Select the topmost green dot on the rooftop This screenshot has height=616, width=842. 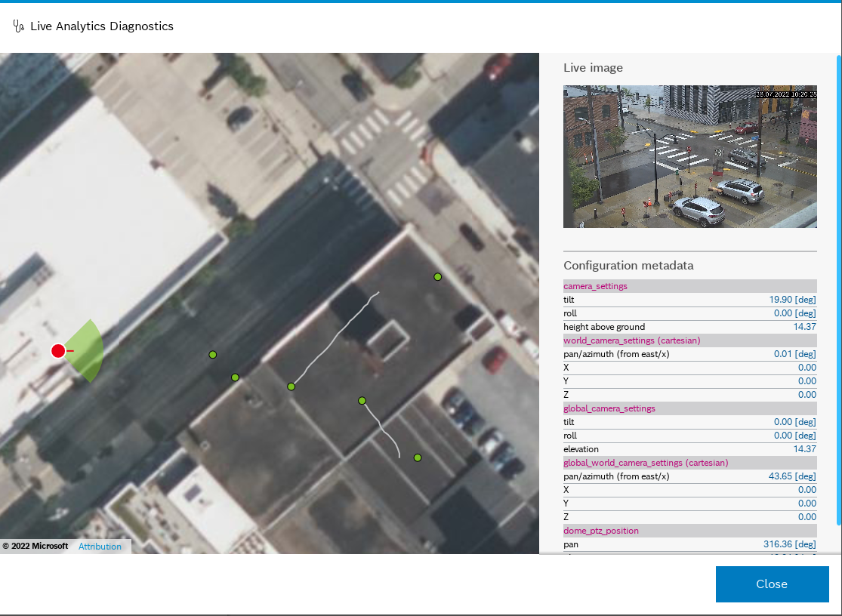[x=437, y=277]
